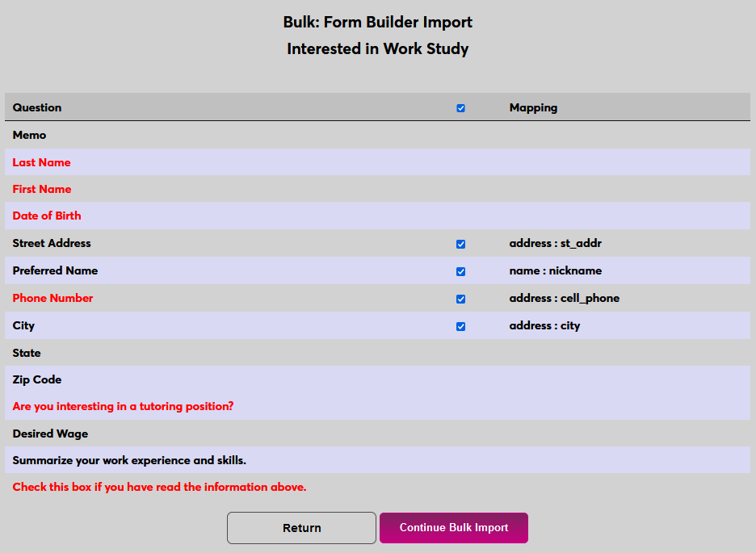Click the Question column header
The image size is (756, 553).
pos(36,107)
